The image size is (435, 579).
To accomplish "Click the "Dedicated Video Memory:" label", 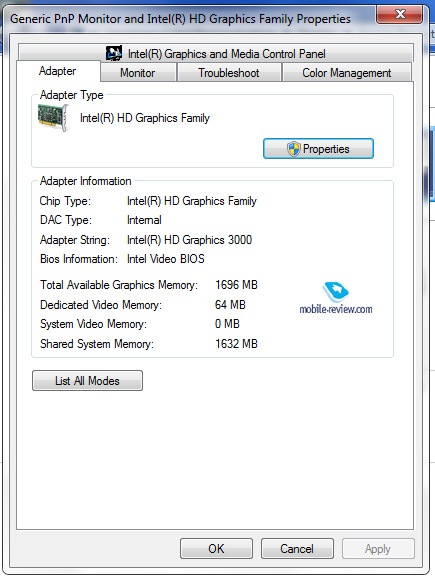I will 101,305.
